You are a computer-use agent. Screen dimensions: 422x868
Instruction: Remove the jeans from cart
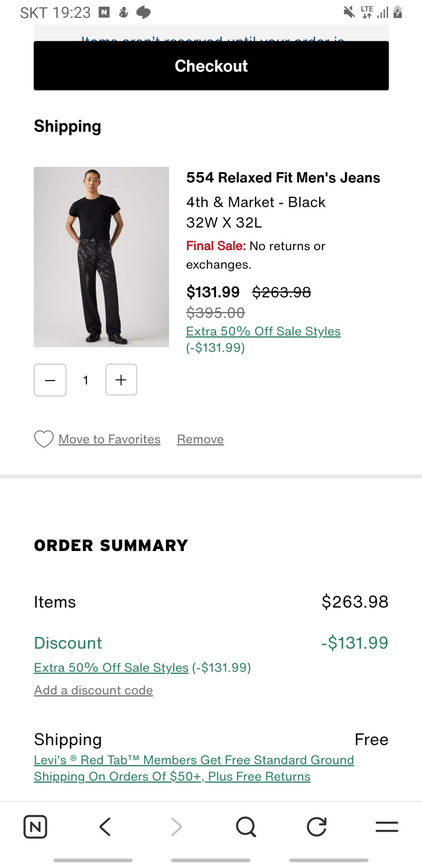[x=200, y=439]
